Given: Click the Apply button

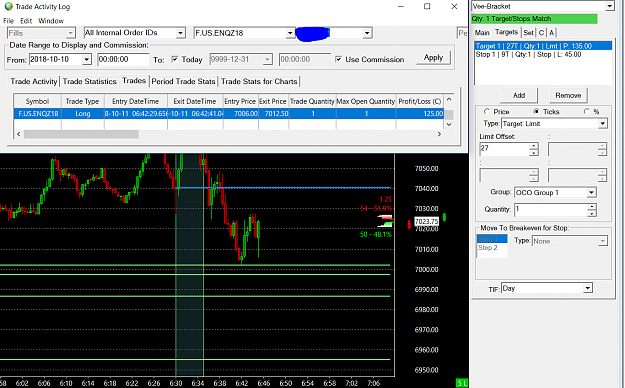Looking at the screenshot, I should (x=434, y=58).
